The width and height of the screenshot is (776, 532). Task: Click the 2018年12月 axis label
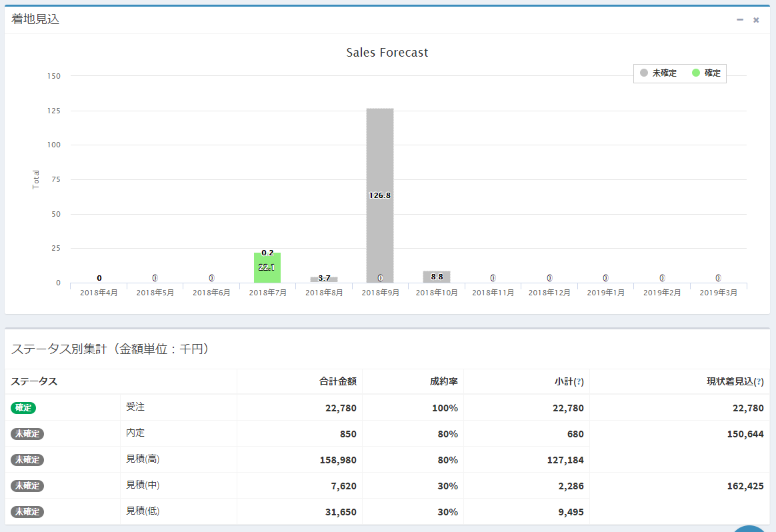[549, 293]
